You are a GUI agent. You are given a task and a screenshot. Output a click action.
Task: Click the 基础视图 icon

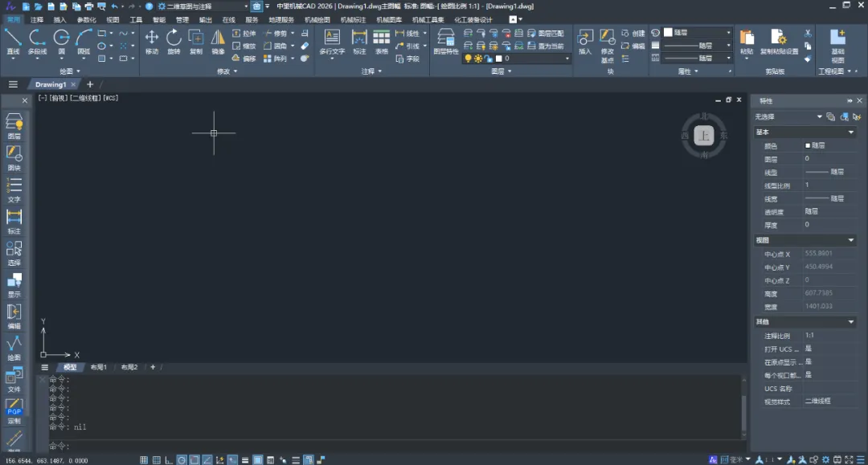pyautogui.click(x=837, y=45)
